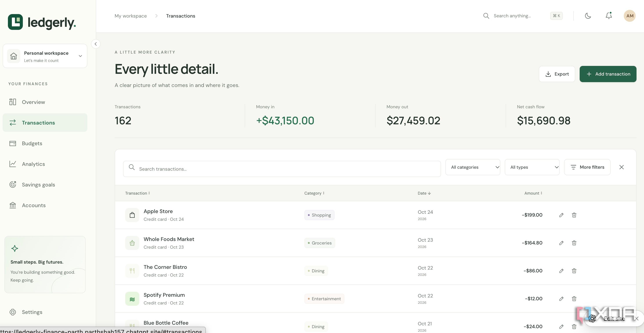
Task: Delete the Apple Store transaction
Action: [574, 215]
